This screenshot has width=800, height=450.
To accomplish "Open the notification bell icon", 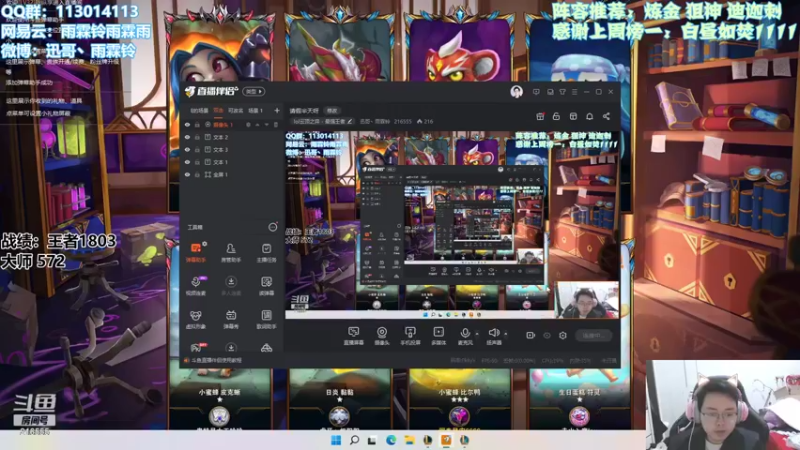I will (589, 116).
